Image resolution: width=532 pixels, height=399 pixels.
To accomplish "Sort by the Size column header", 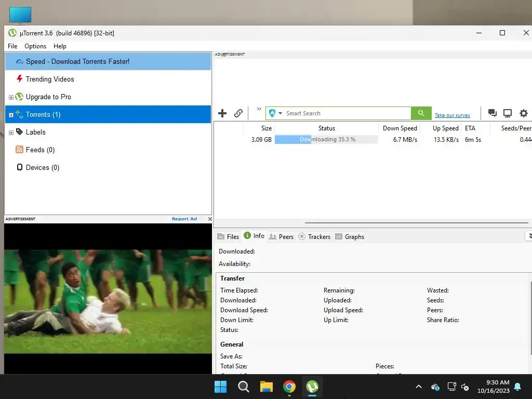I will (x=259, y=128).
